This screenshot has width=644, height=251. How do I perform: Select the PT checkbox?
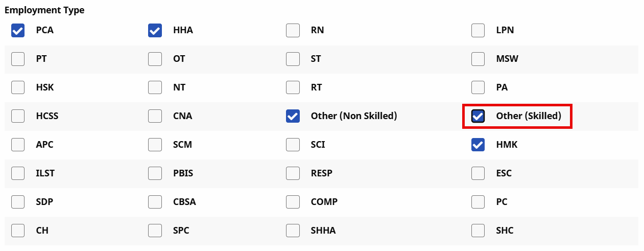pyautogui.click(x=18, y=59)
